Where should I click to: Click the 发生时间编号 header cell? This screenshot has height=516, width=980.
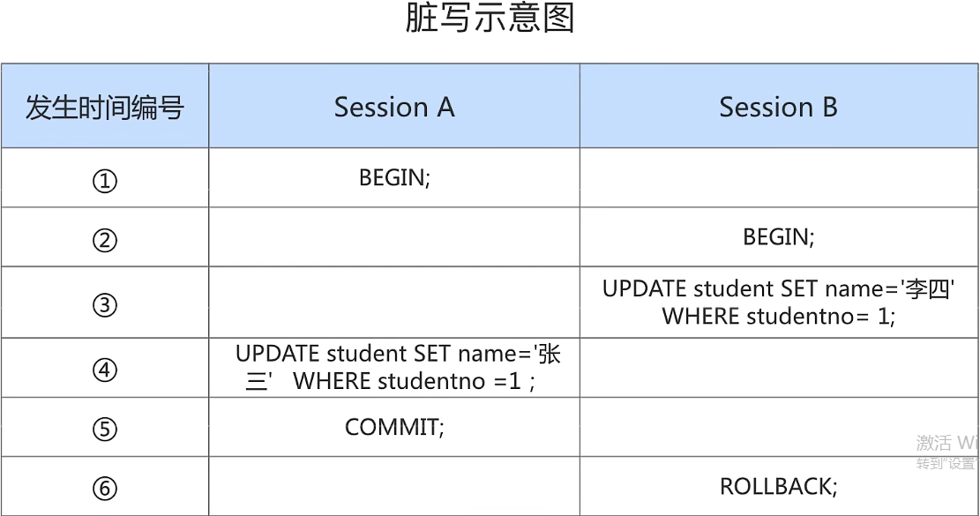pyautogui.click(x=104, y=106)
